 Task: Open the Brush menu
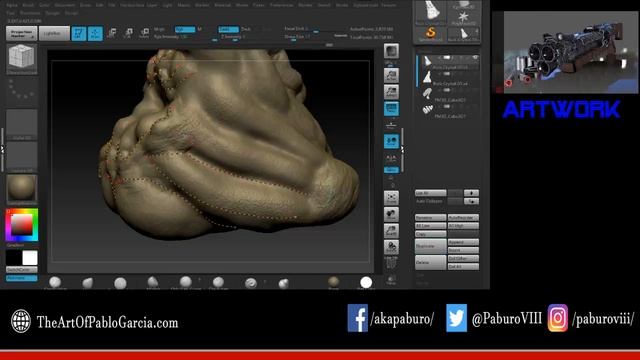coord(28,5)
